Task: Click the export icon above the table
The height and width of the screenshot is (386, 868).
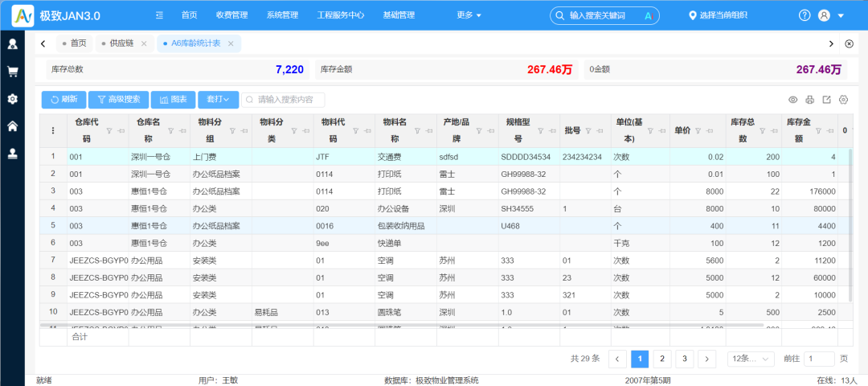Action: (x=826, y=100)
